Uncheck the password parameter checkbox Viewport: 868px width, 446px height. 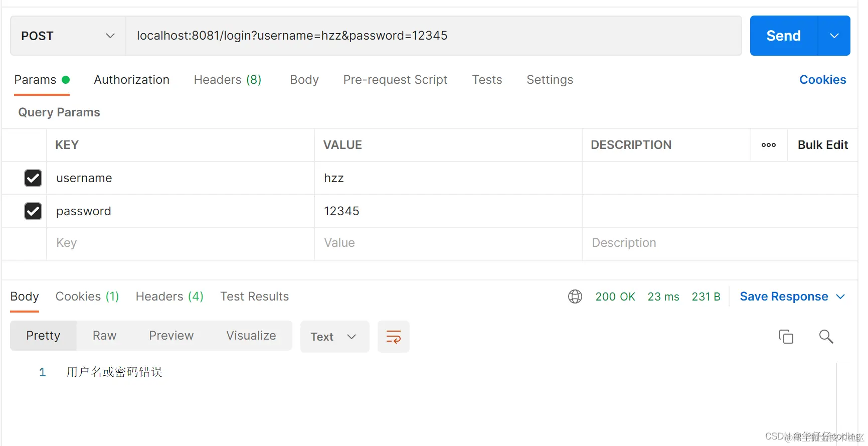33,211
